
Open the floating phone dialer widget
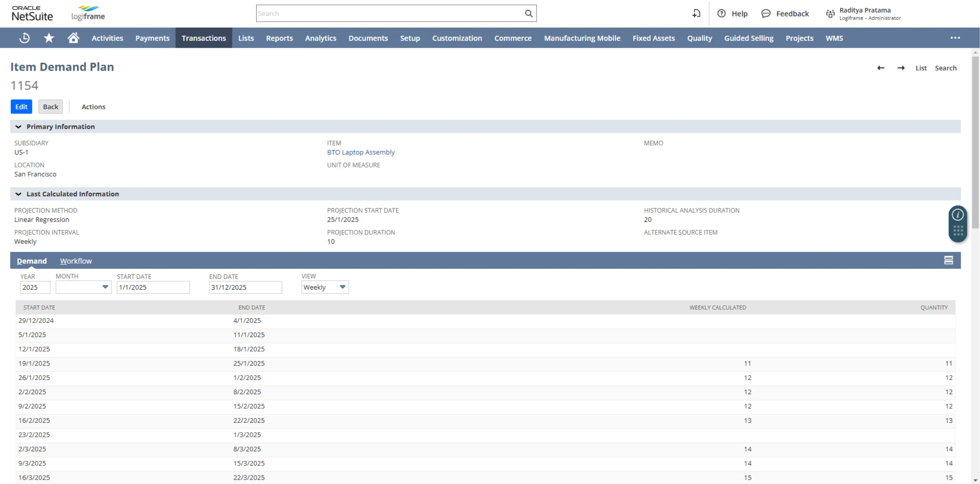point(958,224)
